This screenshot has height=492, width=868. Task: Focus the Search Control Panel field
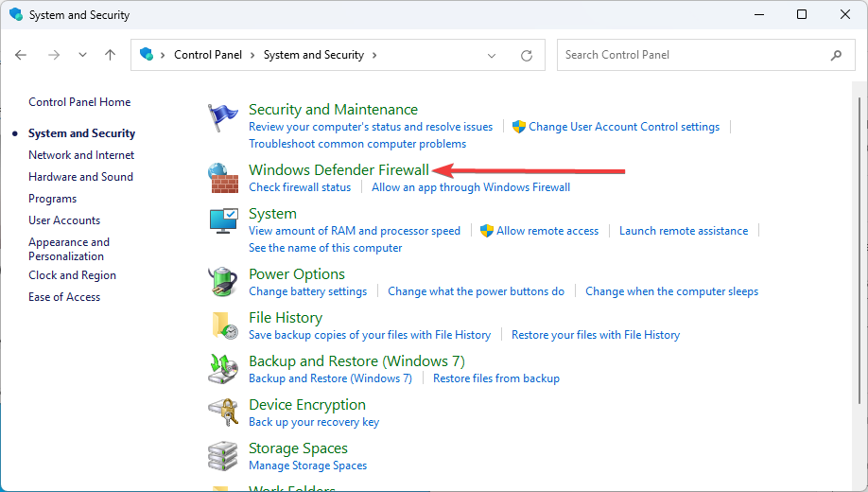pos(705,55)
